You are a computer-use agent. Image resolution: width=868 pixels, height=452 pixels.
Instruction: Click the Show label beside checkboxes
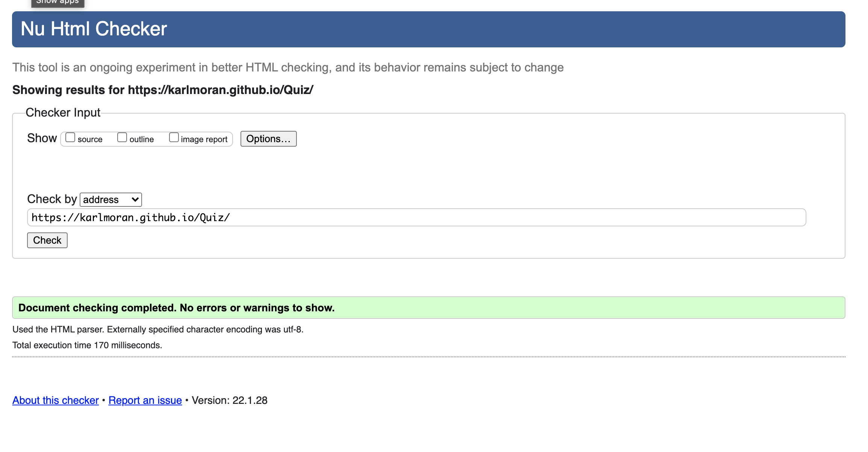pos(41,138)
